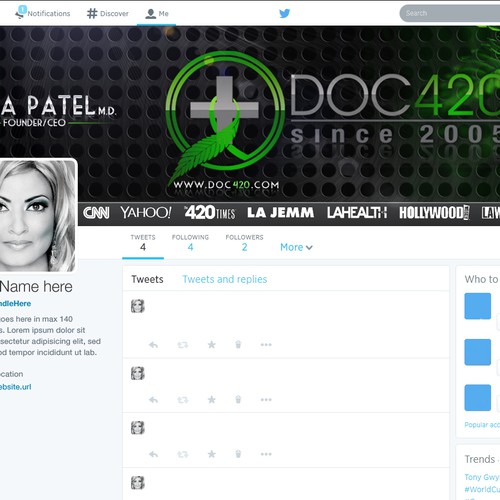This screenshot has height=500, width=500.
Task: Open more options on first tweet
Action: tap(266, 345)
